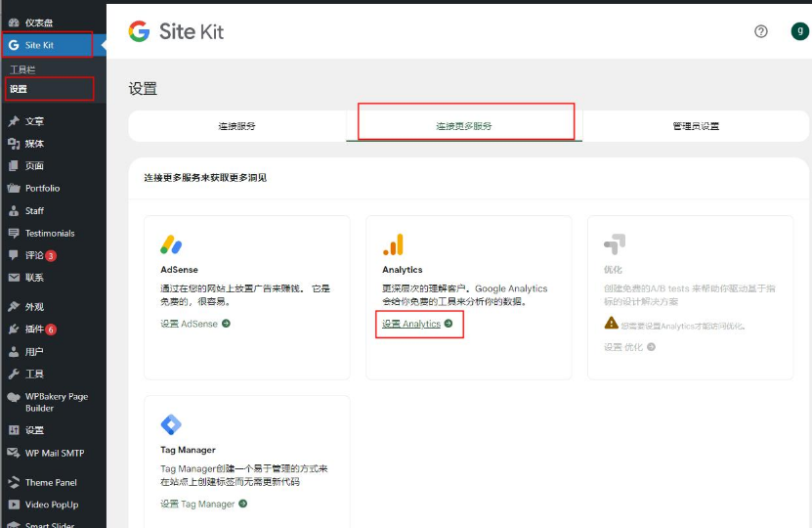Open the 外观 appearance menu
This screenshot has width=812, height=528.
pos(34,307)
